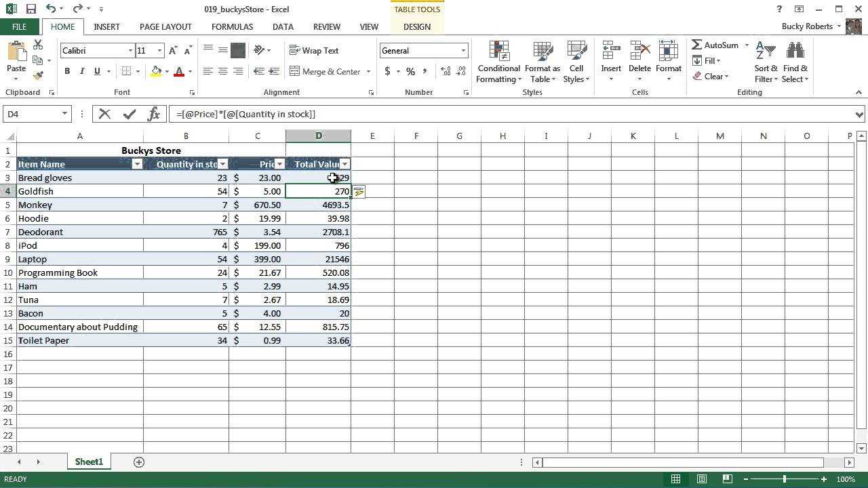This screenshot has height=488, width=868.
Task: Expand the formula bar
Action: [x=859, y=114]
